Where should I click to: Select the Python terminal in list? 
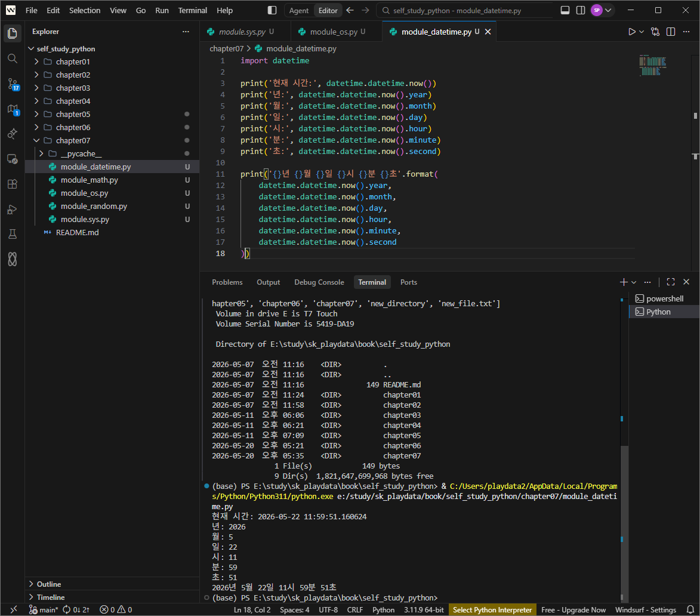click(664, 312)
